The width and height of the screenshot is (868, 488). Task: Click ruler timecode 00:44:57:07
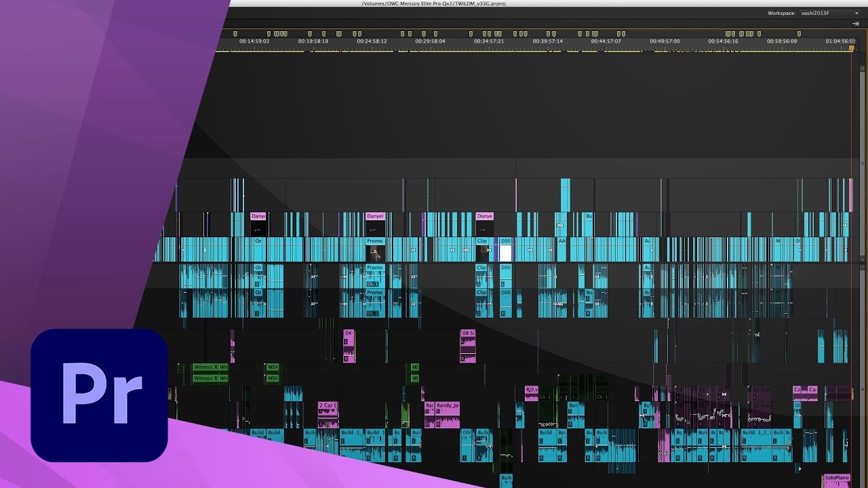(606, 41)
